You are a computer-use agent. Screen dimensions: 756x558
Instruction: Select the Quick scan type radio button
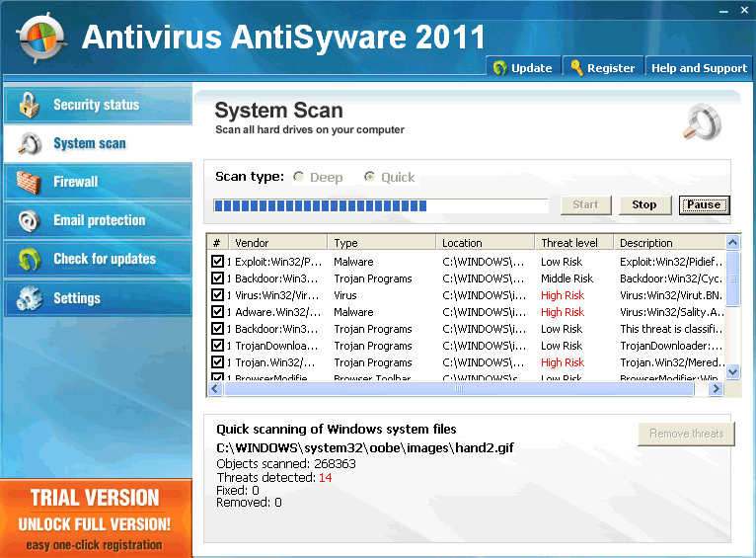coord(370,177)
